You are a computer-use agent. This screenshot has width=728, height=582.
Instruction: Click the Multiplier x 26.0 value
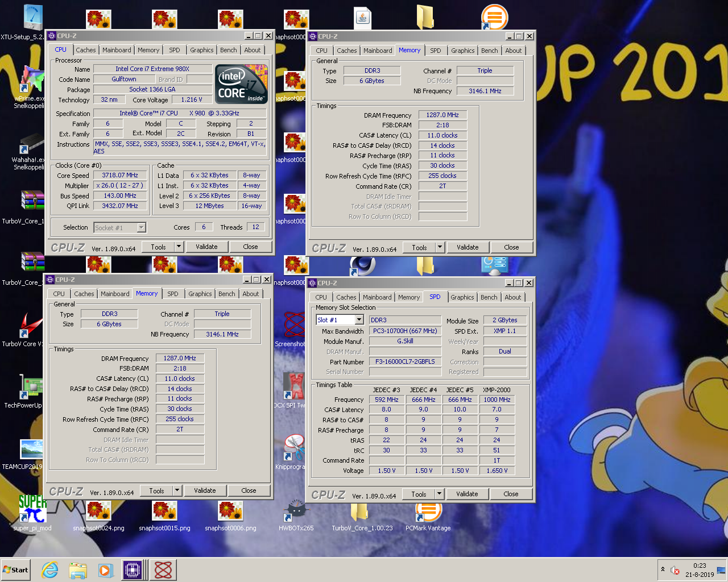120,185
